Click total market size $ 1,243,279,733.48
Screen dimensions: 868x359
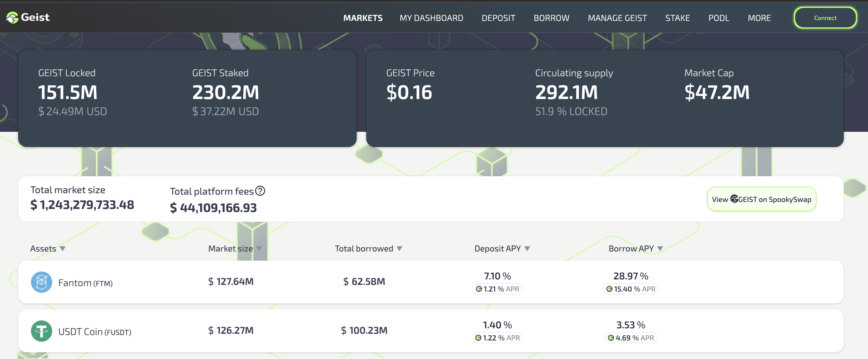coord(82,205)
